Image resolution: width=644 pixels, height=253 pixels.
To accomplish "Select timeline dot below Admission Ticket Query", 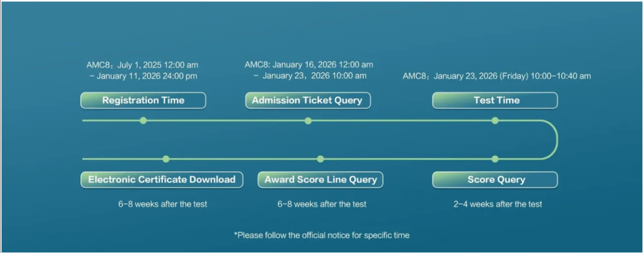I will click(308, 121).
